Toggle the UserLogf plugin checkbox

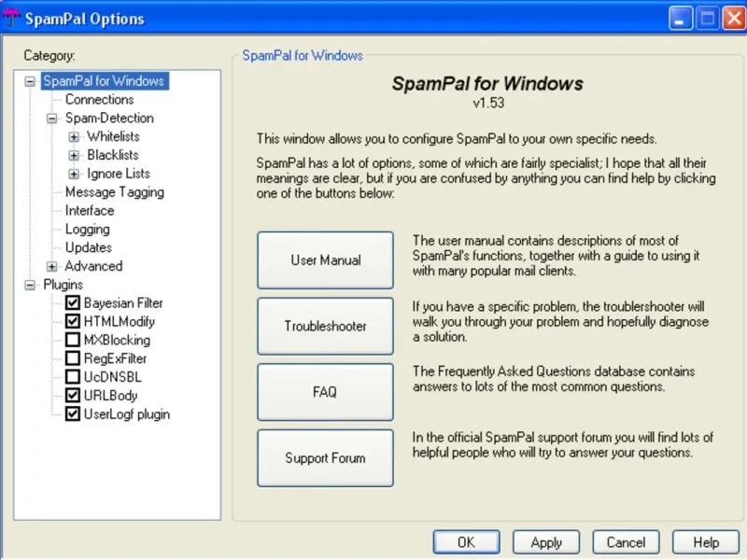point(73,414)
